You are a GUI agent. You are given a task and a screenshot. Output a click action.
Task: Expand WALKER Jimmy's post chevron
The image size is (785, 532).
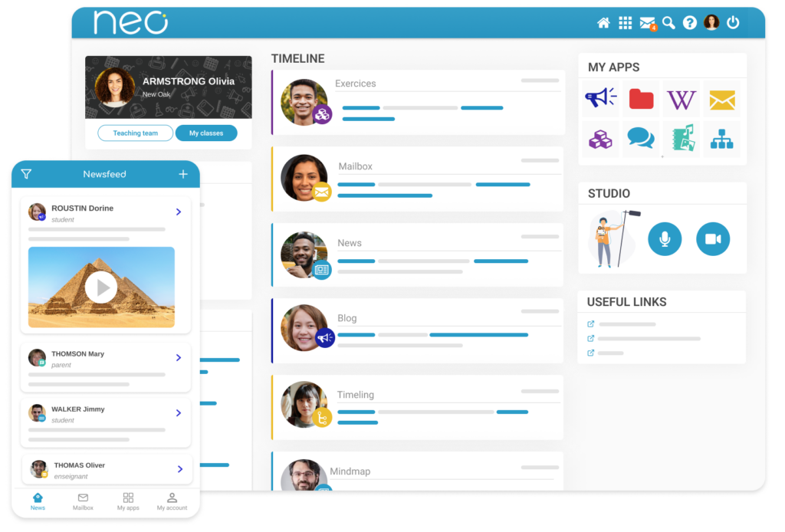179,413
